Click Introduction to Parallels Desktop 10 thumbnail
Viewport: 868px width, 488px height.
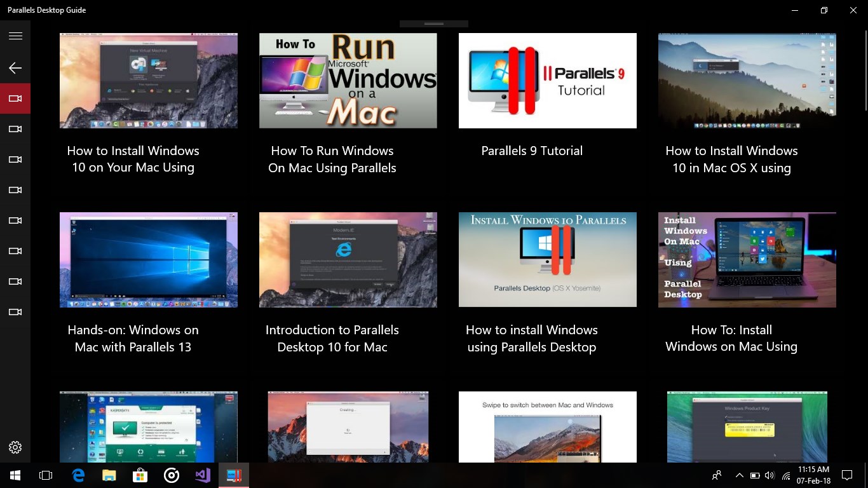click(x=348, y=259)
